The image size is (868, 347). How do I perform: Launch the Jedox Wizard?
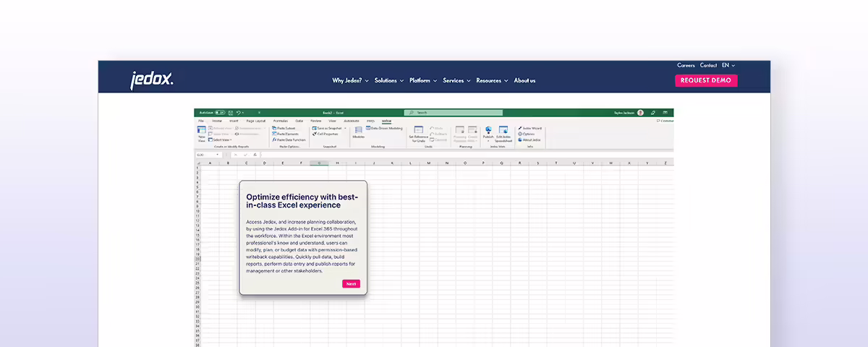click(531, 128)
